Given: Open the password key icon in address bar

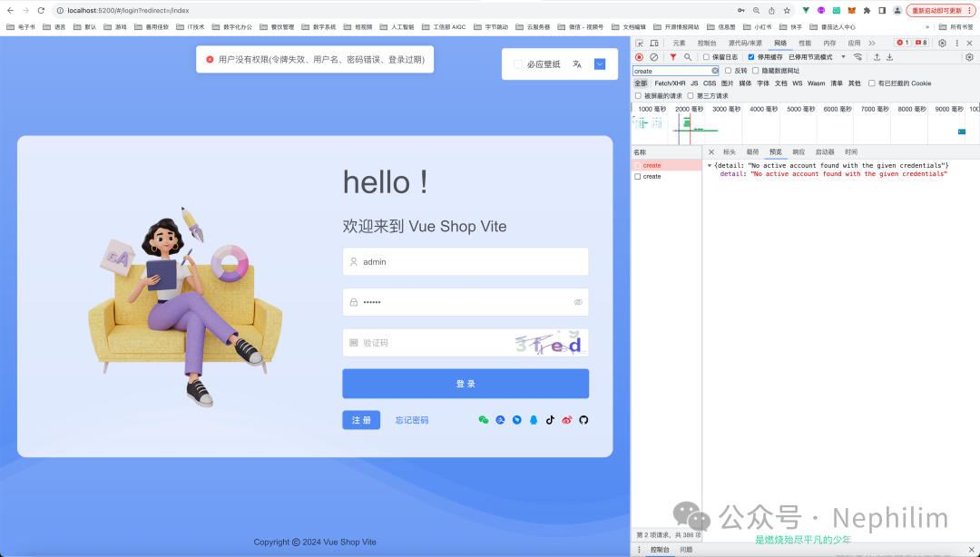Looking at the screenshot, I should click(740, 11).
